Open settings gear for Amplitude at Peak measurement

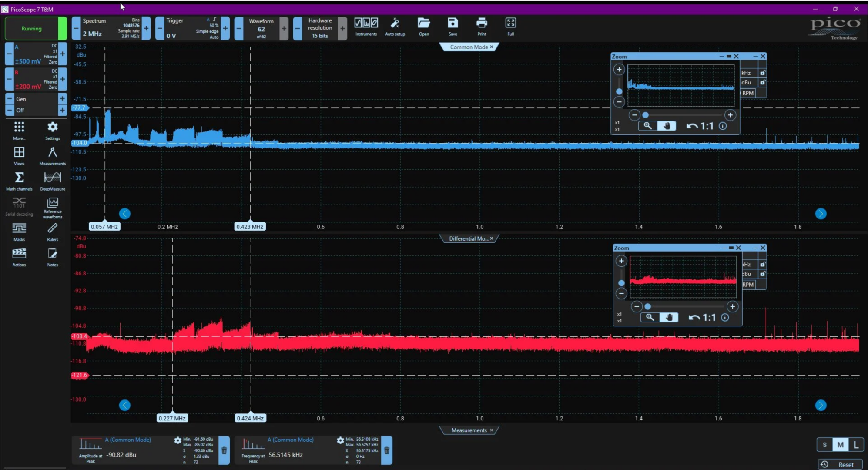(178, 440)
